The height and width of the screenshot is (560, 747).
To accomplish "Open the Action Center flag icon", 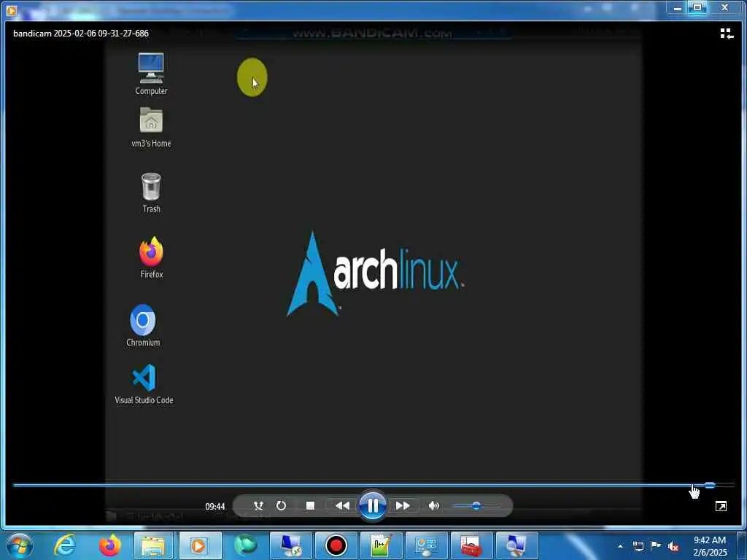I will (x=656, y=546).
